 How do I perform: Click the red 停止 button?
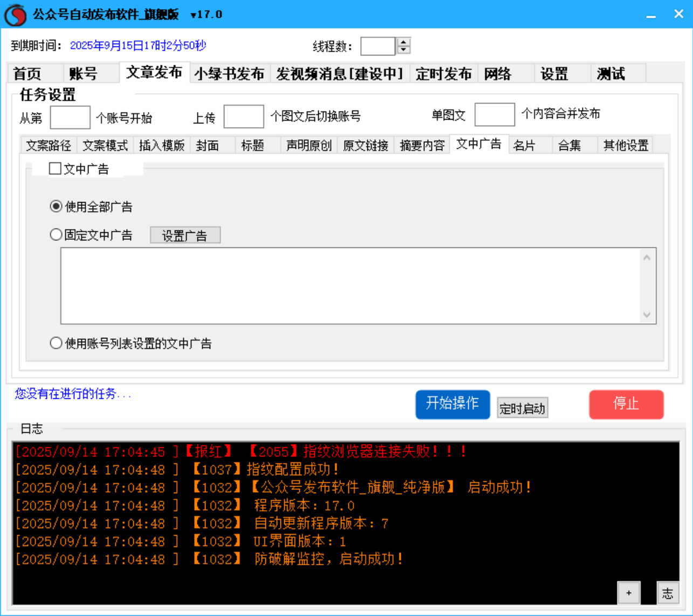coord(627,404)
